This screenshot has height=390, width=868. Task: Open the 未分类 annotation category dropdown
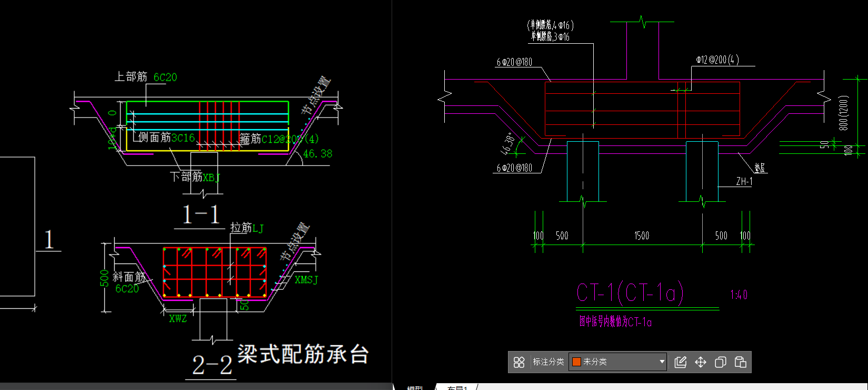[x=617, y=362]
